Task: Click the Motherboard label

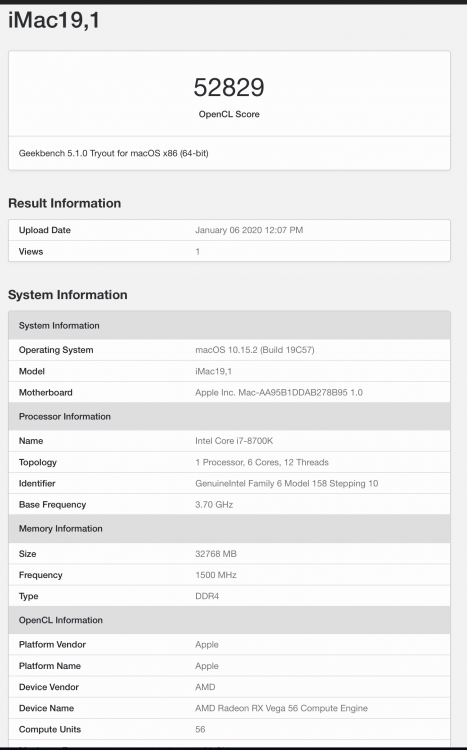Action: click(45, 392)
